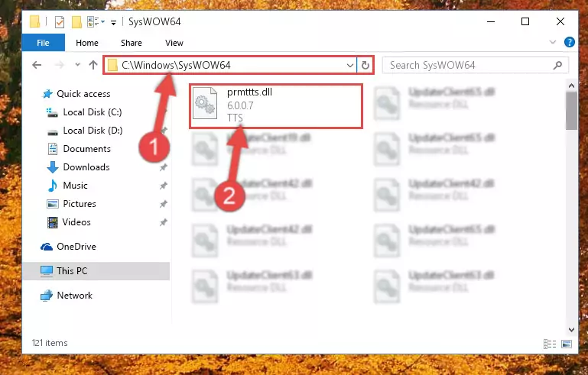Minimize the SysWOW64 window
The width and height of the screenshot is (588, 375).
(x=490, y=21)
